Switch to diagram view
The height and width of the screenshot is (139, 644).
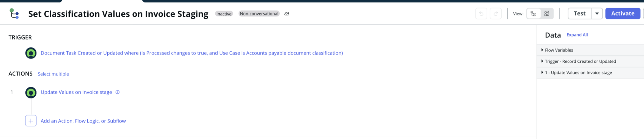[547, 14]
